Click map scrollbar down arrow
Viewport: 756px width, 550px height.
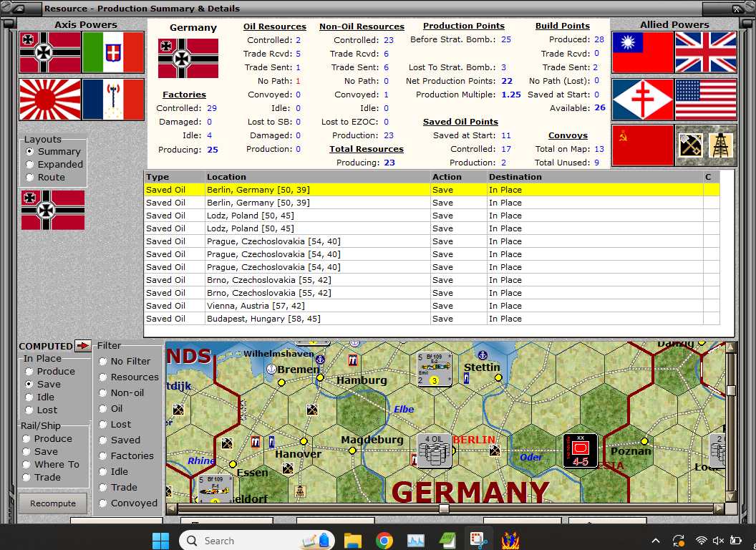[732, 497]
